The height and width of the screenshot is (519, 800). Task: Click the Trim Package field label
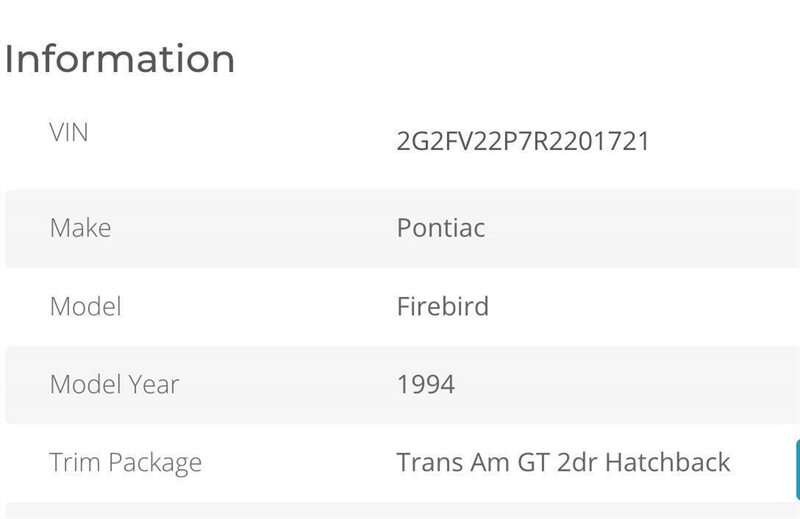click(x=125, y=463)
